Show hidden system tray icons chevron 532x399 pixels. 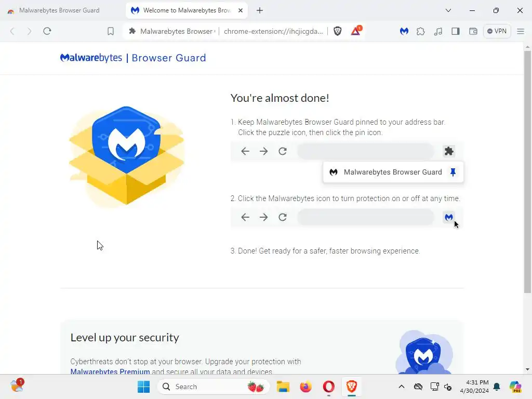(402, 387)
